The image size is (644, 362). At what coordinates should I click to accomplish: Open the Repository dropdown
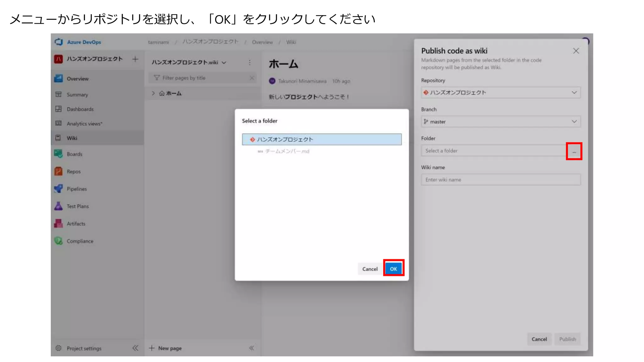[x=501, y=92]
